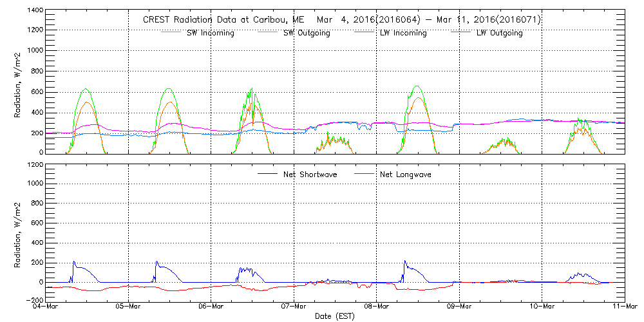Viewport: 644px width, 322px height.
Task: Select the 07-Mar date tick label
Action: point(294,307)
